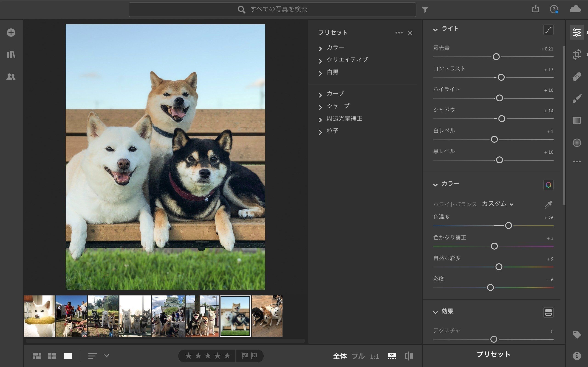
Task: Select the Healing Brush tool
Action: click(577, 77)
